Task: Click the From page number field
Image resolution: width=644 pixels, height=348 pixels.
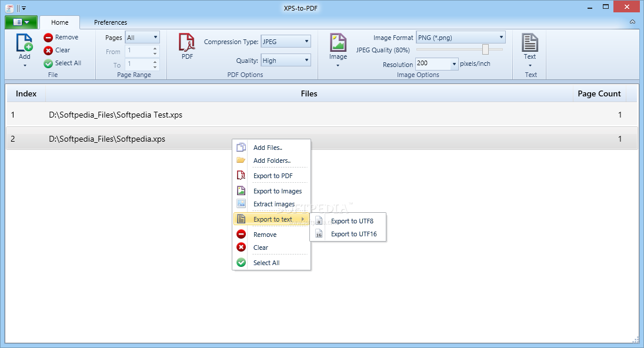Action: (139, 51)
